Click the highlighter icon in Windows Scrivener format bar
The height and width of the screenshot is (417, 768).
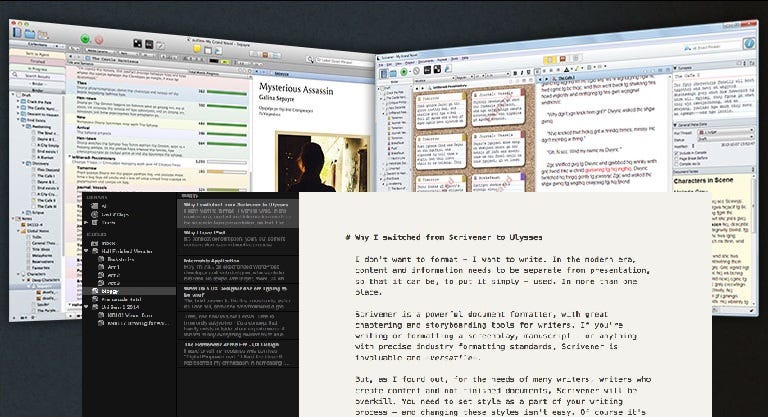[576, 69]
